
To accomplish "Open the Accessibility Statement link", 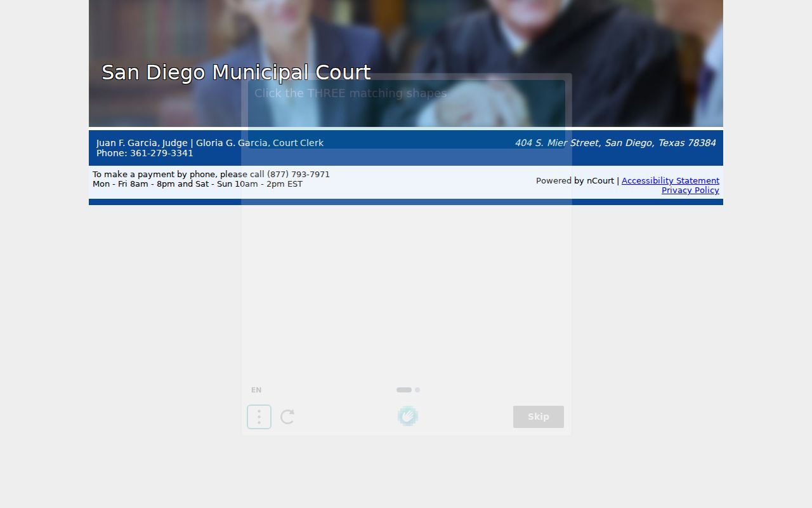I will coord(671,180).
